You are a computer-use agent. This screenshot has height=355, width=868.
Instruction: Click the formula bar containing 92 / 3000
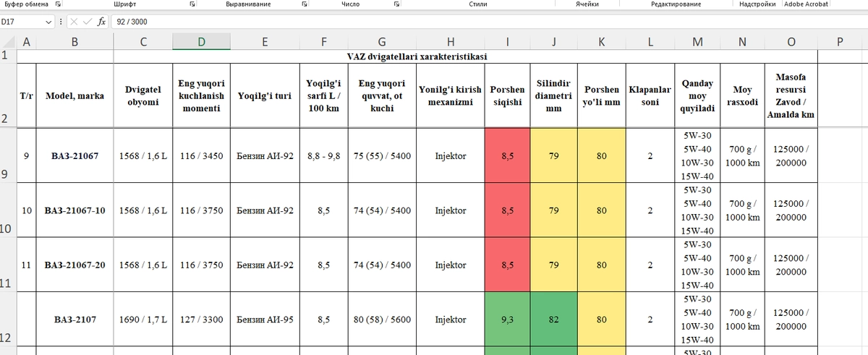488,22
